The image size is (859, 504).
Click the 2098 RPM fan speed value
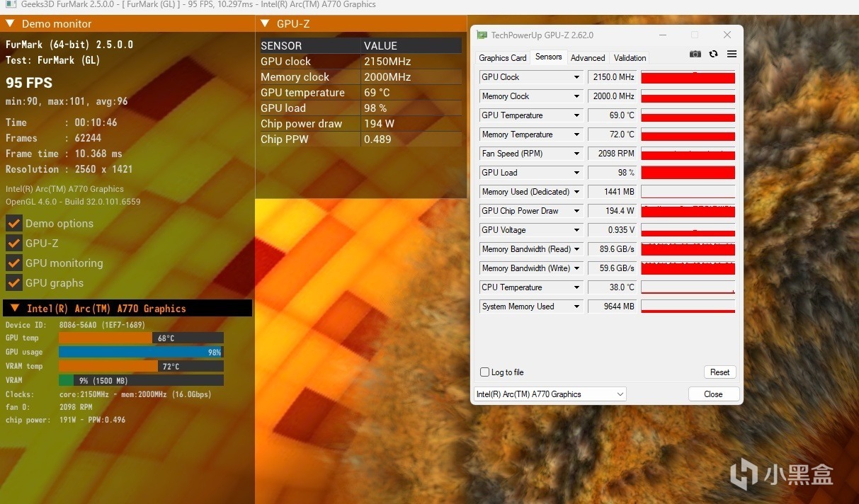(x=612, y=154)
